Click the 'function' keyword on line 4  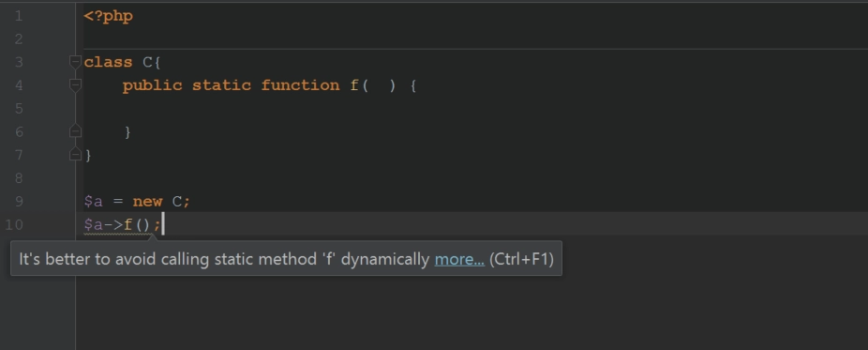pyautogui.click(x=300, y=85)
